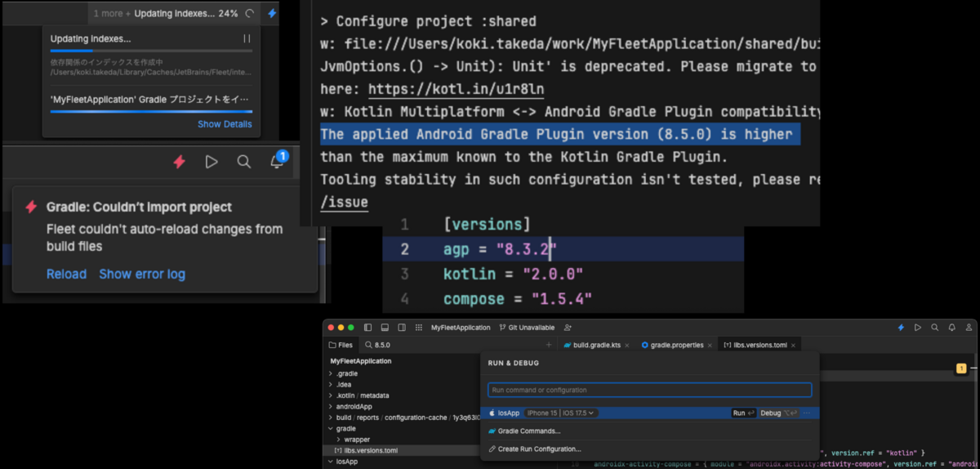Open Show Details for the indexing tasks
The image size is (980, 469).
(x=225, y=124)
